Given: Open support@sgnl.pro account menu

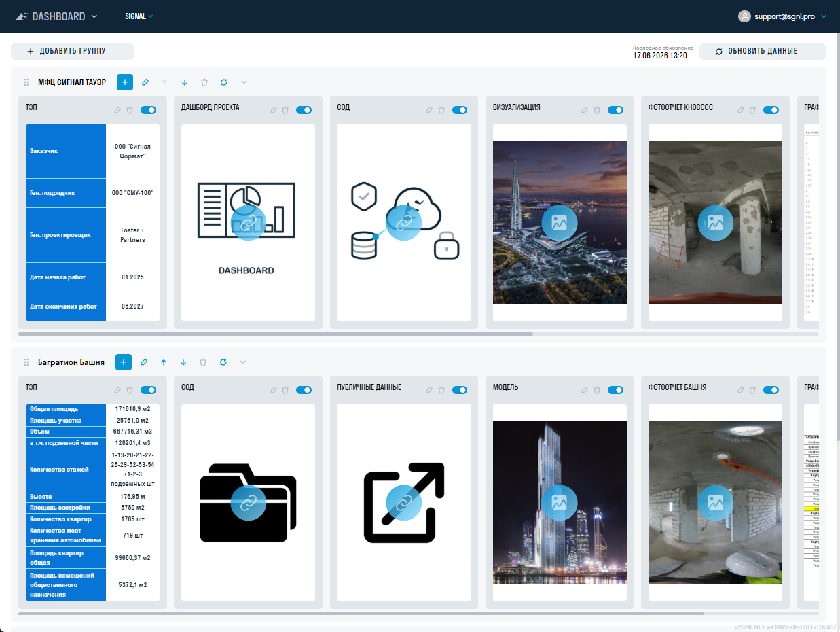Looking at the screenshot, I should click(x=782, y=16).
